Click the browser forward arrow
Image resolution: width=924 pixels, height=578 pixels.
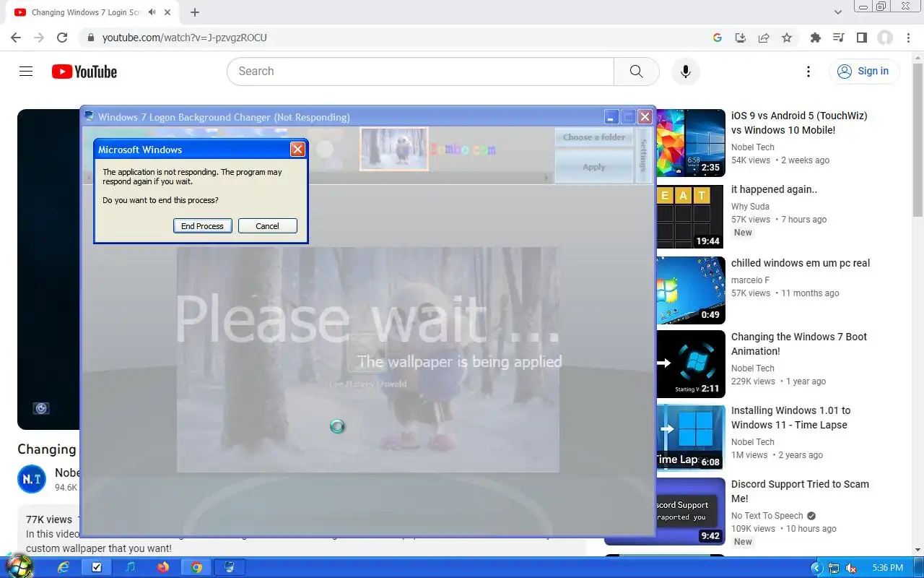tap(39, 38)
